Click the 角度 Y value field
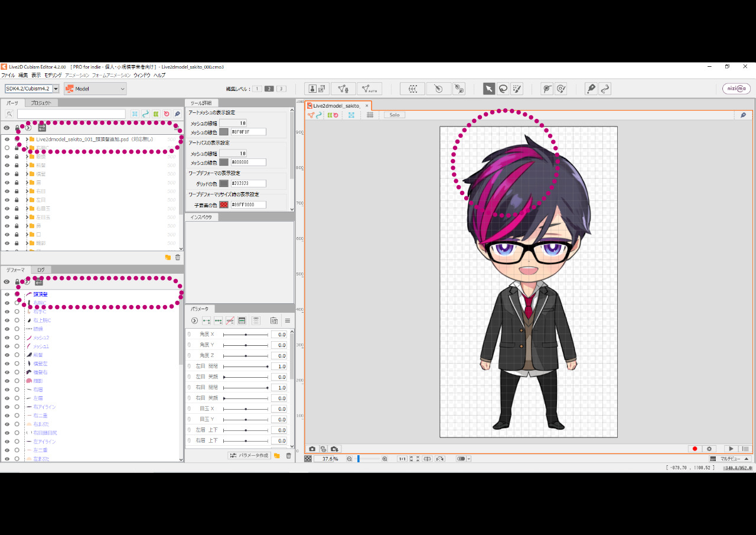The width and height of the screenshot is (756, 535). tap(279, 345)
